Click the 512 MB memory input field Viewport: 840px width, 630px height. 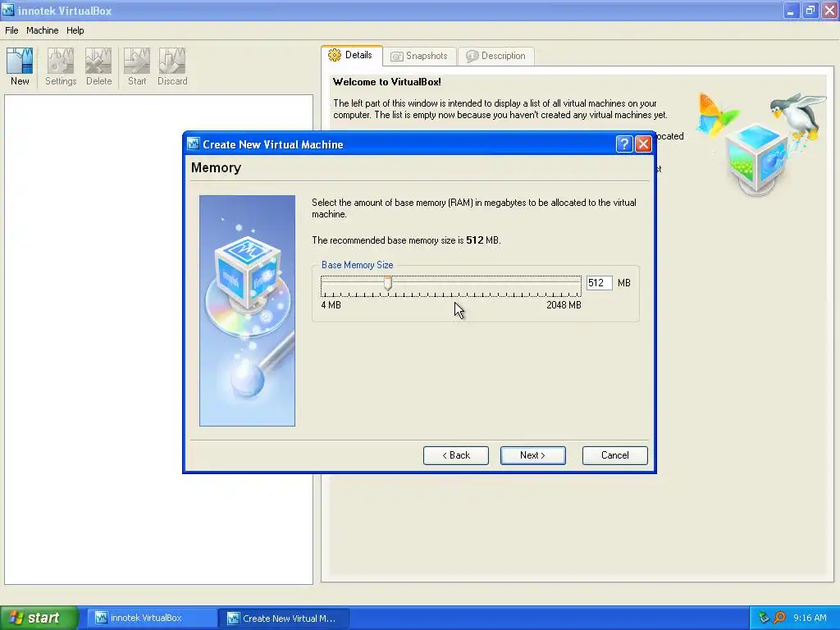coord(599,283)
